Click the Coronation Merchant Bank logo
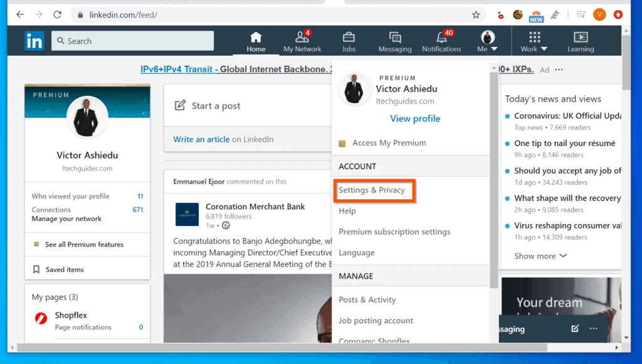The image size is (642, 364). click(187, 214)
